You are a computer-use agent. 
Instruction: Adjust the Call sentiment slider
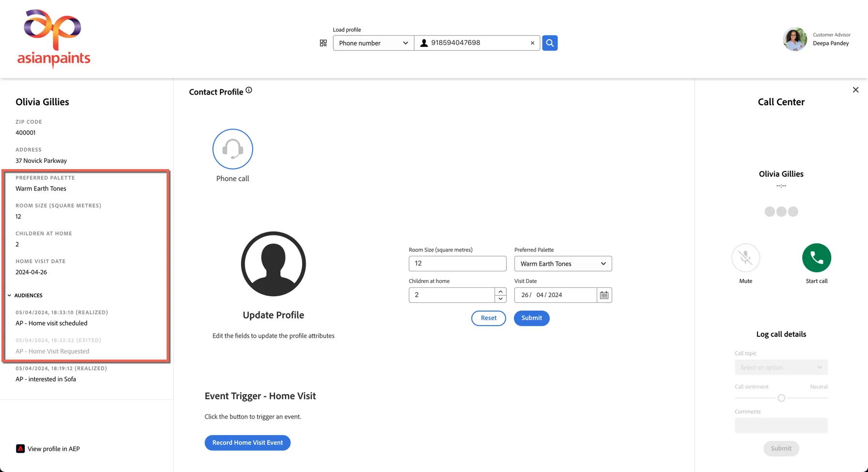[781, 398]
